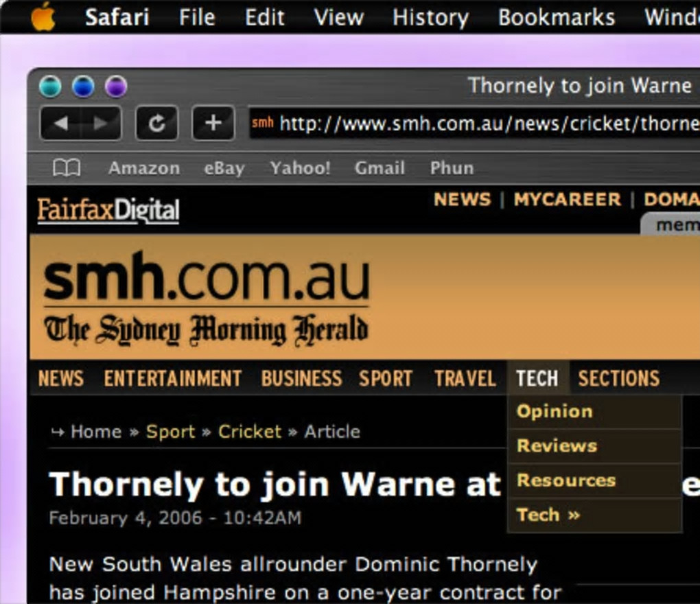Go forward using the forward arrow
This screenshot has height=604, width=700.
(x=101, y=124)
